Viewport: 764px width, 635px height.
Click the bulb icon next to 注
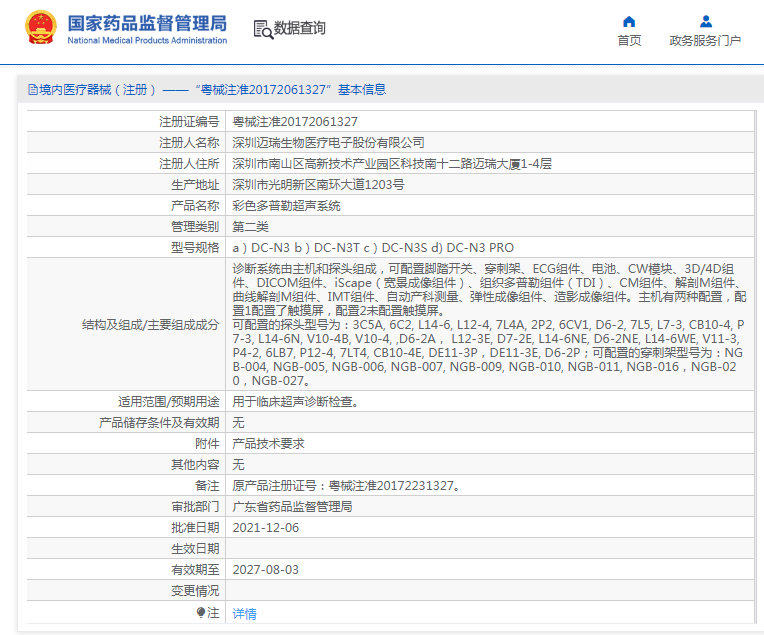(x=201, y=612)
